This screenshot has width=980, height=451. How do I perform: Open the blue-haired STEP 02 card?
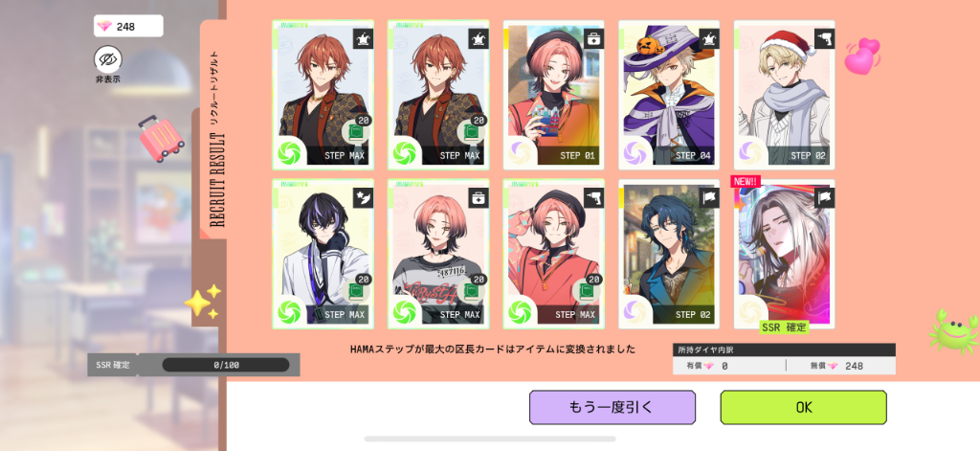[x=669, y=254]
